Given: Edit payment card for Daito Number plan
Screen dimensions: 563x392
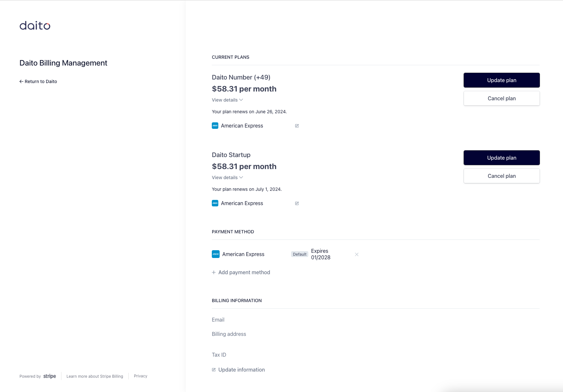Looking at the screenshot, I should (297, 126).
